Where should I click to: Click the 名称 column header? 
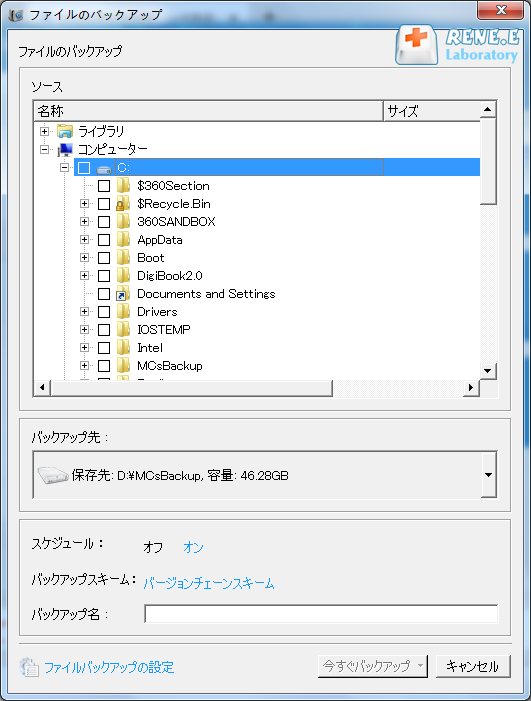[208, 111]
